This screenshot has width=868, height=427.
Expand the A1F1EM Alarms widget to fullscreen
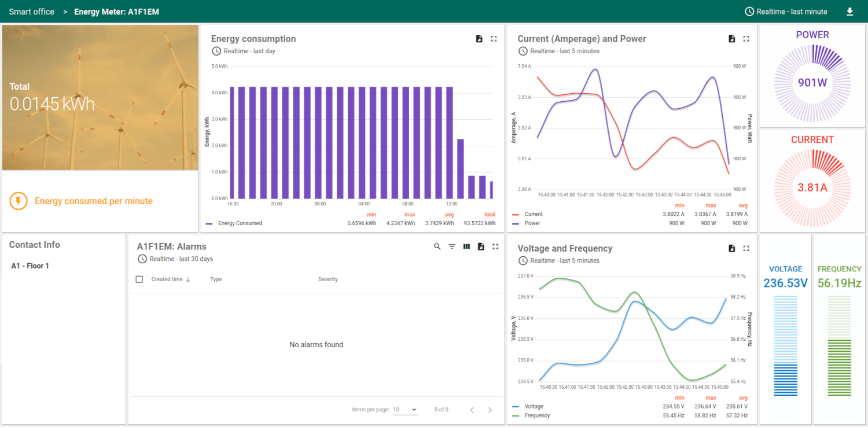pos(495,246)
